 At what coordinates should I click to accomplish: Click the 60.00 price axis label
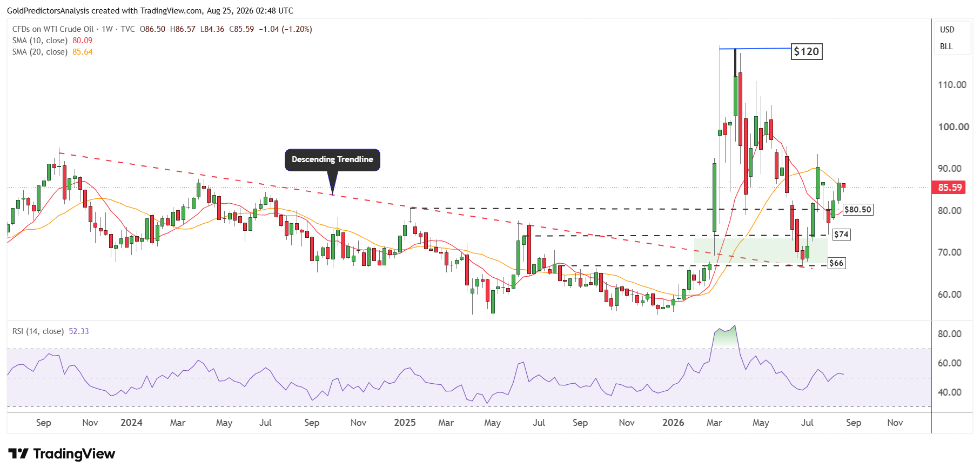point(950,295)
